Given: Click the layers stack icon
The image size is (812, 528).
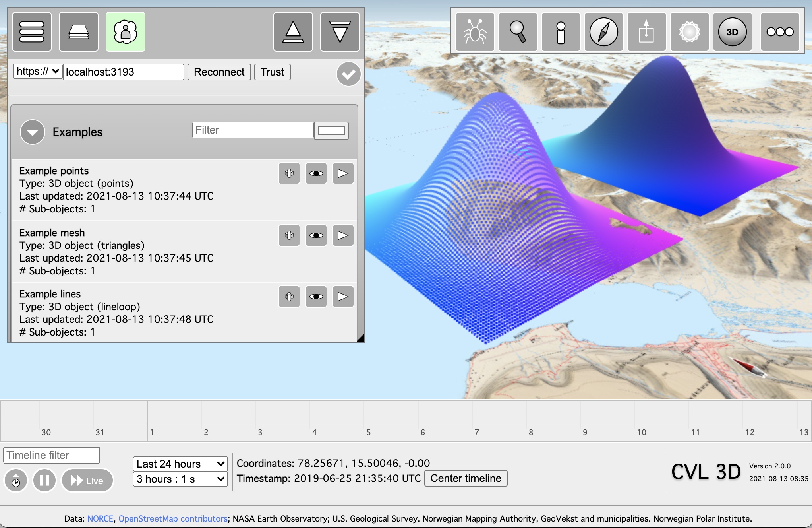Looking at the screenshot, I should click(x=79, y=32).
